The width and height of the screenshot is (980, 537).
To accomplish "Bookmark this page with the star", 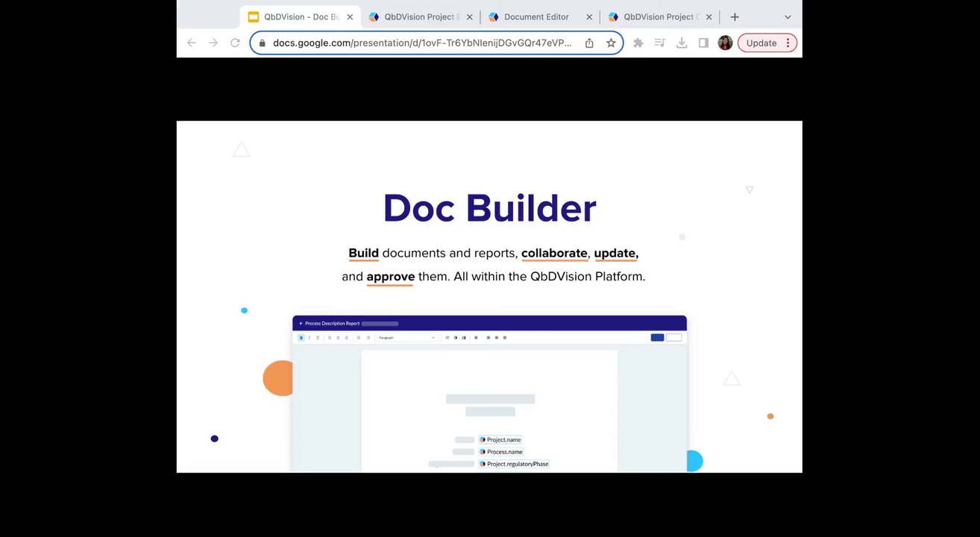I will click(x=611, y=43).
